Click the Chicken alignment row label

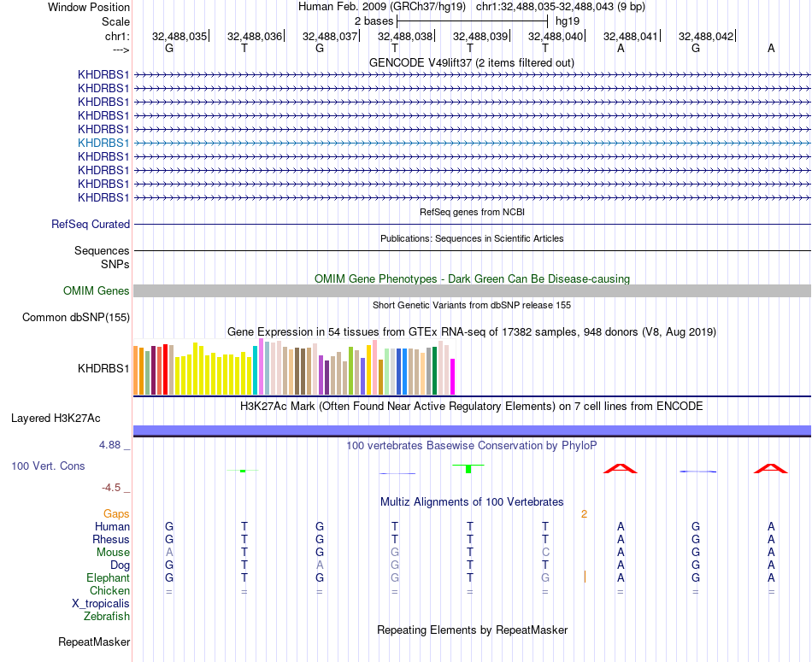pyautogui.click(x=109, y=590)
